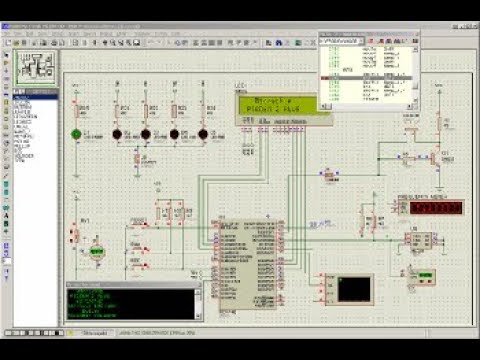Screen dimensions: 480x360
Task: Open the Help menu
Action: tap(175, 34)
